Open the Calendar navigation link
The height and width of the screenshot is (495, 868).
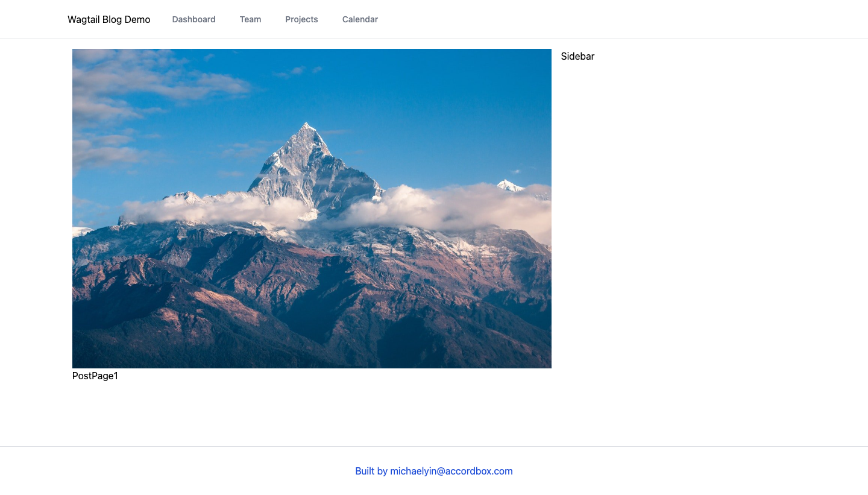[x=360, y=19]
